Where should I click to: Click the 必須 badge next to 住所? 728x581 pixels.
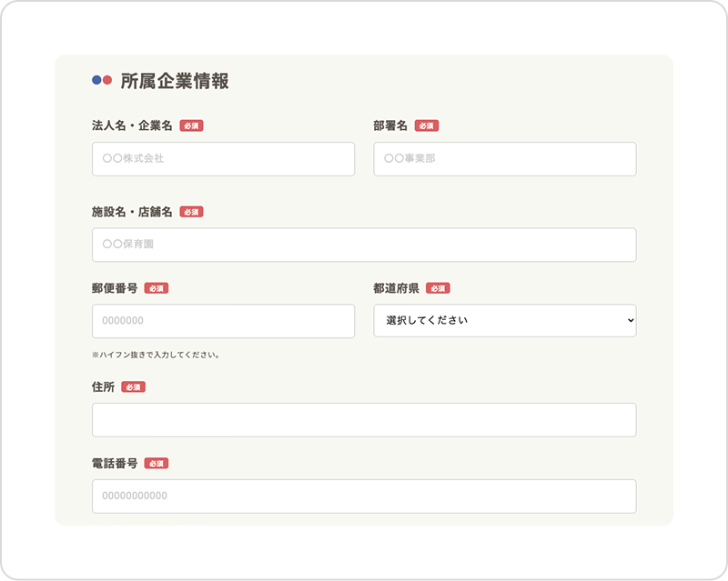(x=133, y=387)
